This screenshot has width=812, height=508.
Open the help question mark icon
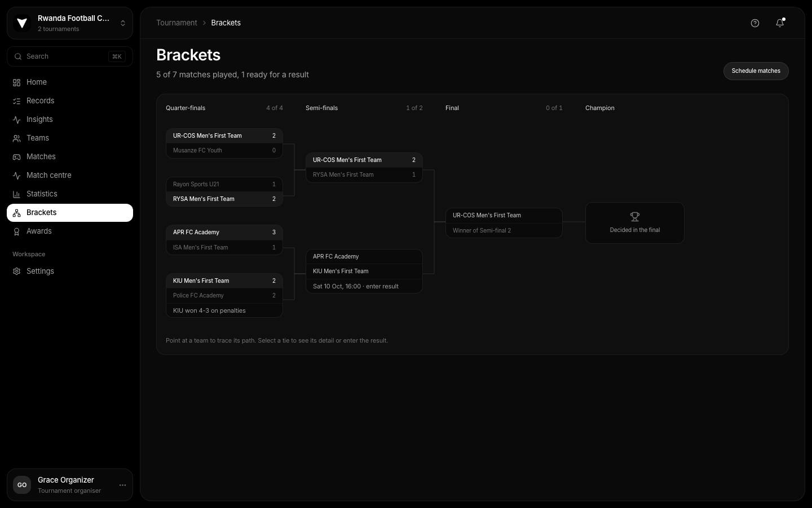click(755, 23)
